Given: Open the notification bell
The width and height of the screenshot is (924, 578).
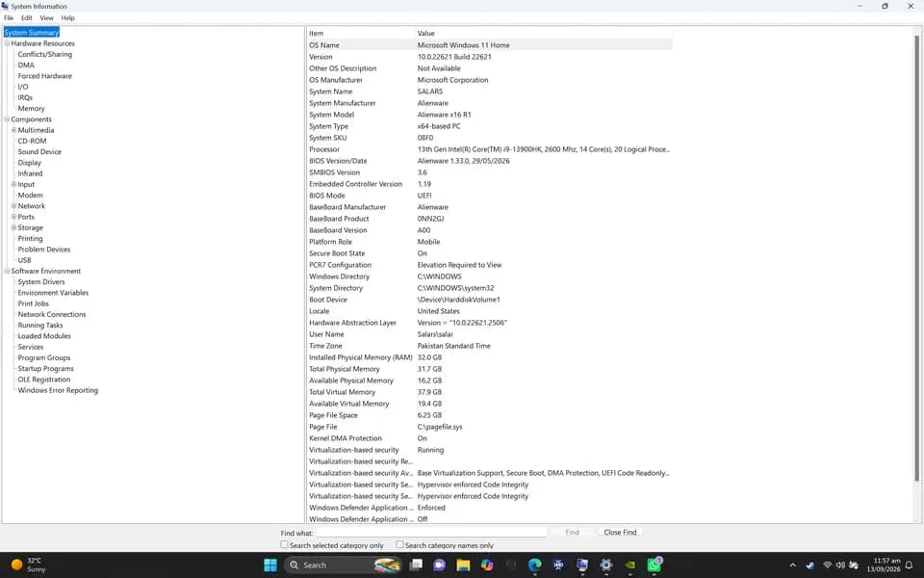Looking at the screenshot, I should [910, 565].
